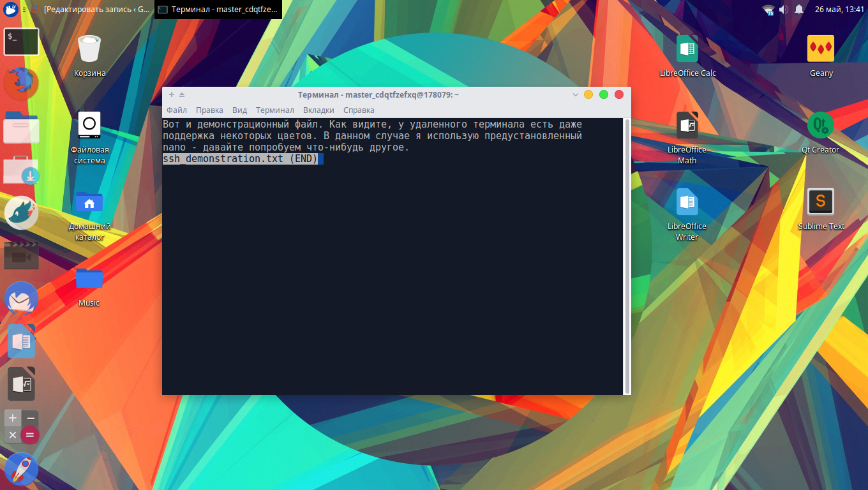
Task: Open the notifications bell in the panel
Action: (x=798, y=10)
